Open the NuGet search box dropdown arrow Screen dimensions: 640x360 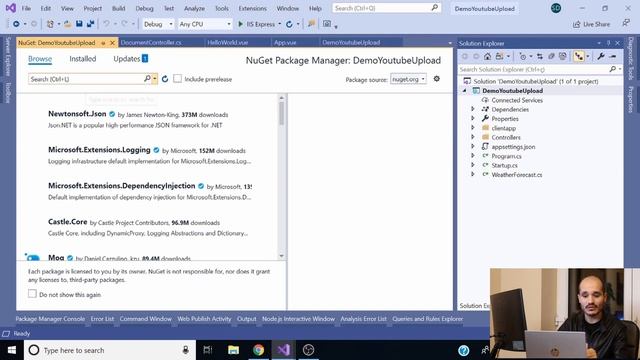pyautogui.click(x=155, y=79)
